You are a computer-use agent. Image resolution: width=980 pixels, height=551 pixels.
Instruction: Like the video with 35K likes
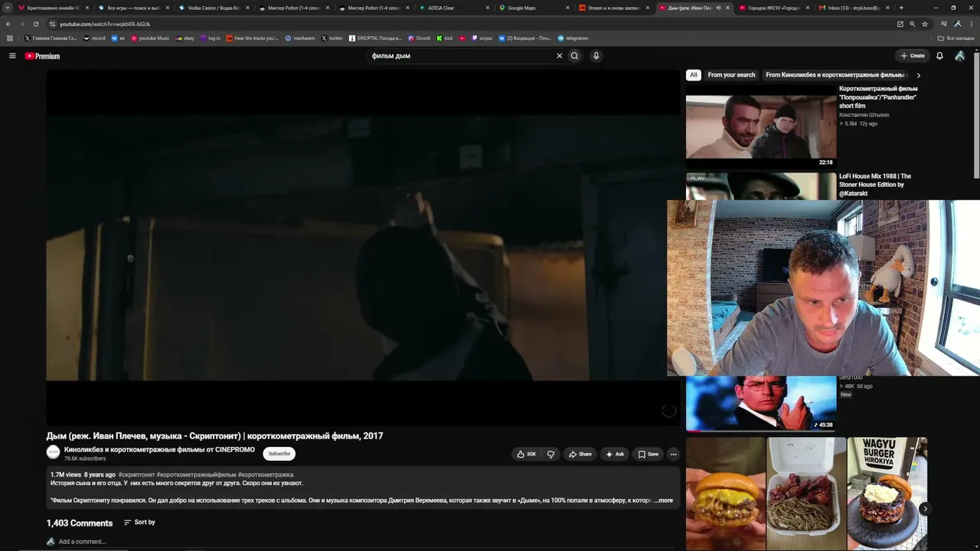click(526, 454)
